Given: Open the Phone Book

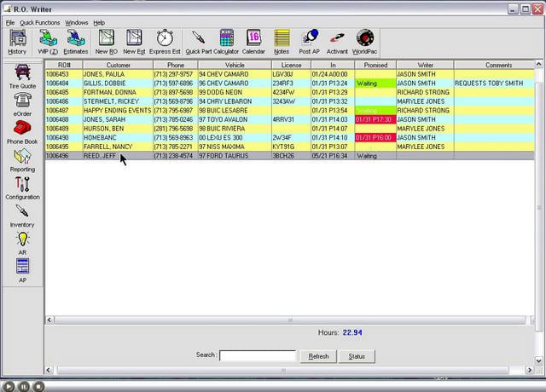Looking at the screenshot, I should click(22, 132).
